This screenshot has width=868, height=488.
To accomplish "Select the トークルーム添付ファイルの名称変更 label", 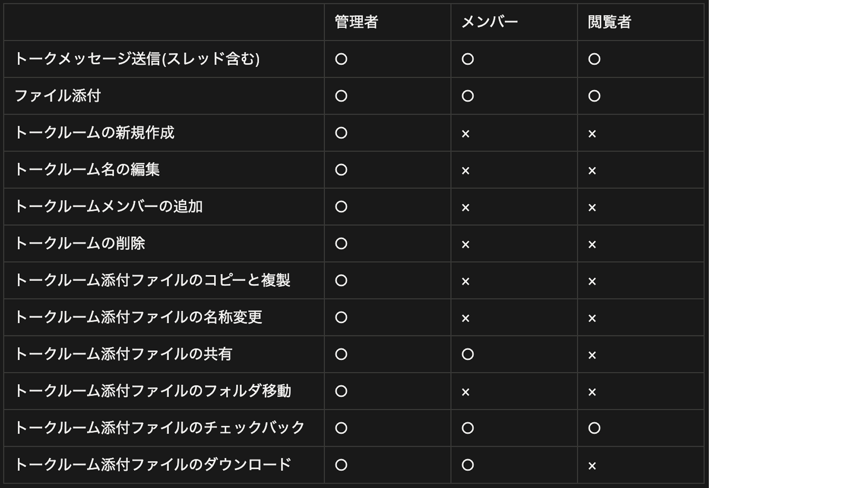I will (138, 317).
